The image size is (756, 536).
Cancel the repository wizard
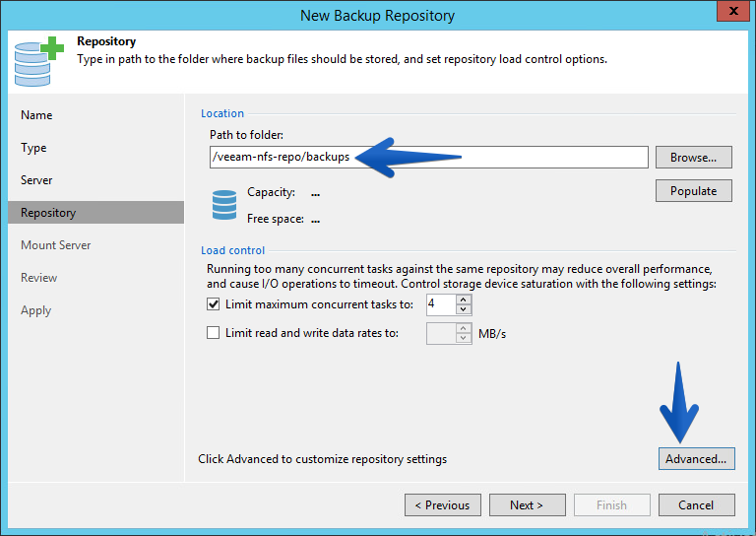point(696,505)
